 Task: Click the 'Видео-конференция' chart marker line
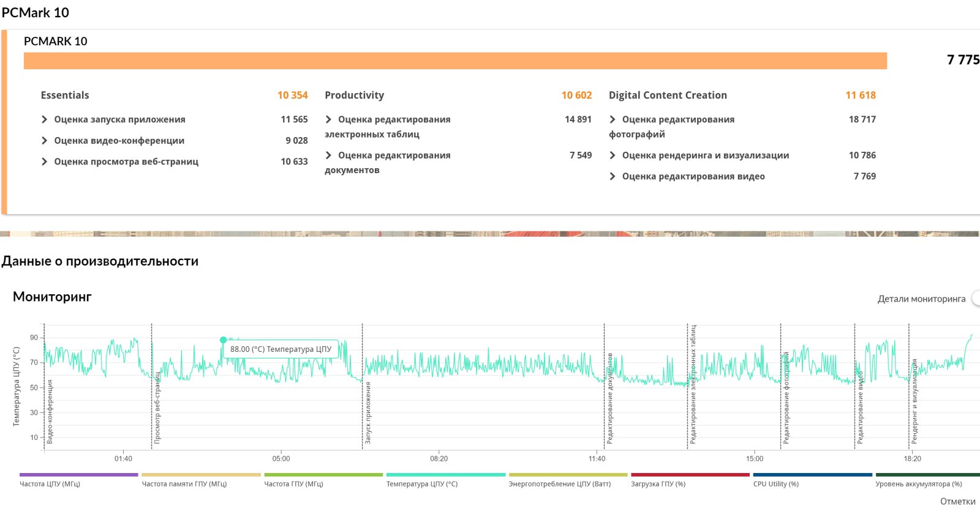pos(44,387)
